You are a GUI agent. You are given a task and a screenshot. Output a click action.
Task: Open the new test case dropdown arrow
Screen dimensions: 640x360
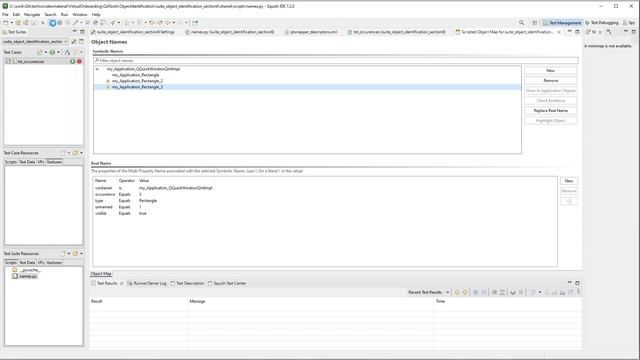coord(45,52)
